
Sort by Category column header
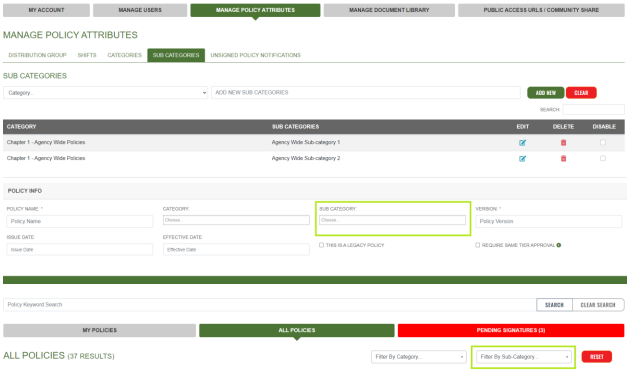click(x=22, y=127)
